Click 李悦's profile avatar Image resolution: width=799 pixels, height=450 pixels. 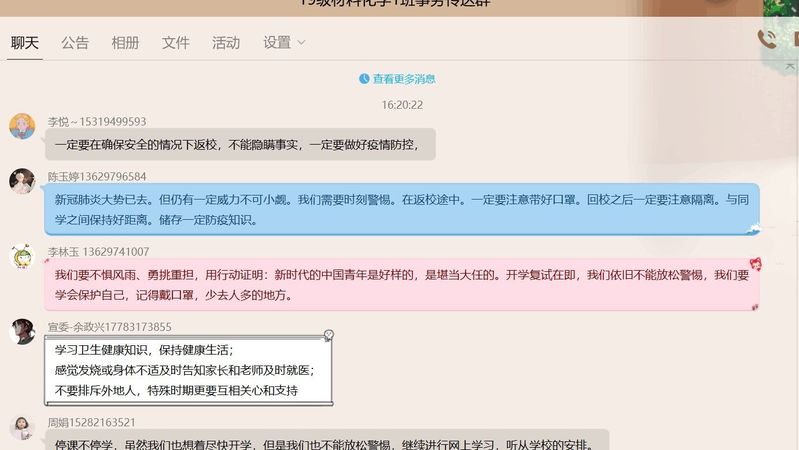click(22, 127)
